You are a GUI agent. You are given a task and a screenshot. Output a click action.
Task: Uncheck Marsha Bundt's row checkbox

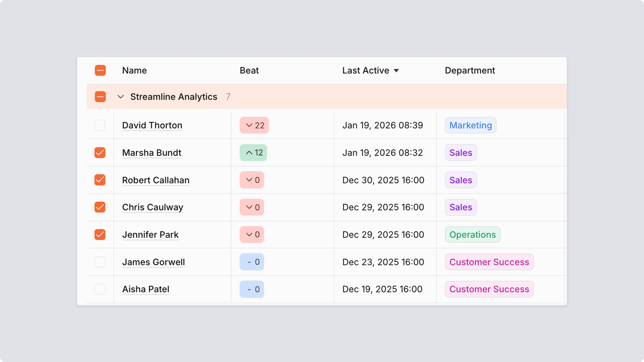pyautogui.click(x=100, y=153)
